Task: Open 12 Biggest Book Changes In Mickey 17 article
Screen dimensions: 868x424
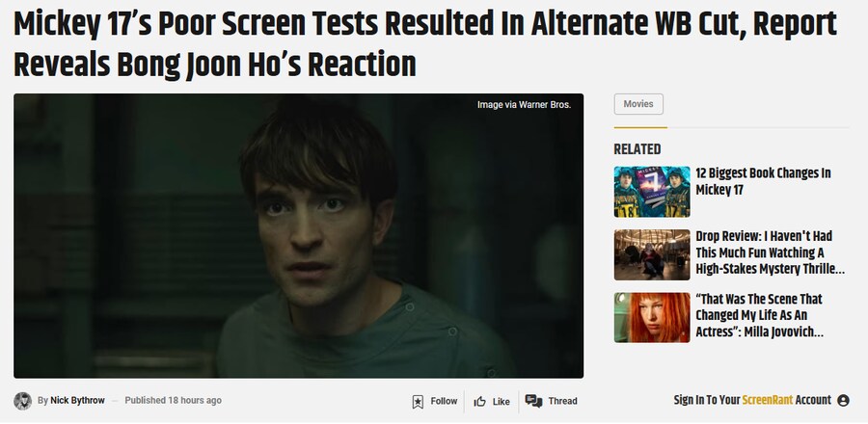Action: coord(763,181)
